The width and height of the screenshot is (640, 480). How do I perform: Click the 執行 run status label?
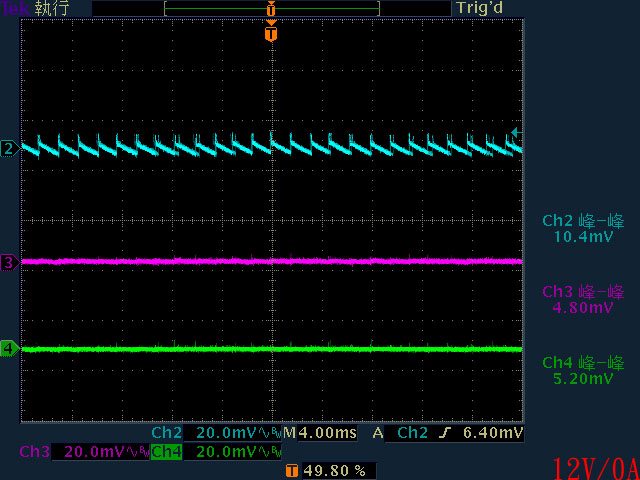pyautogui.click(x=50, y=8)
